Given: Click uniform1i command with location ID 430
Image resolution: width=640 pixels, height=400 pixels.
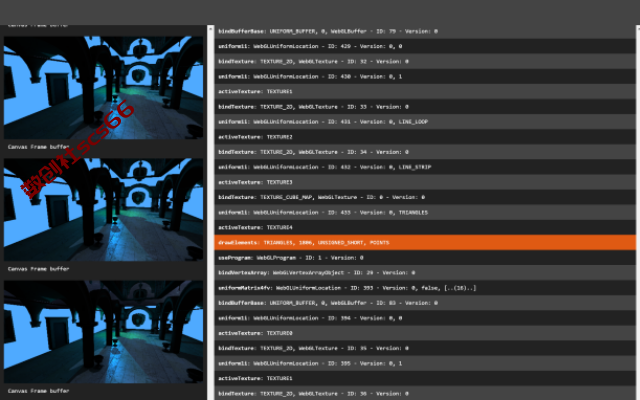Looking at the screenshot, I should [x=425, y=76].
